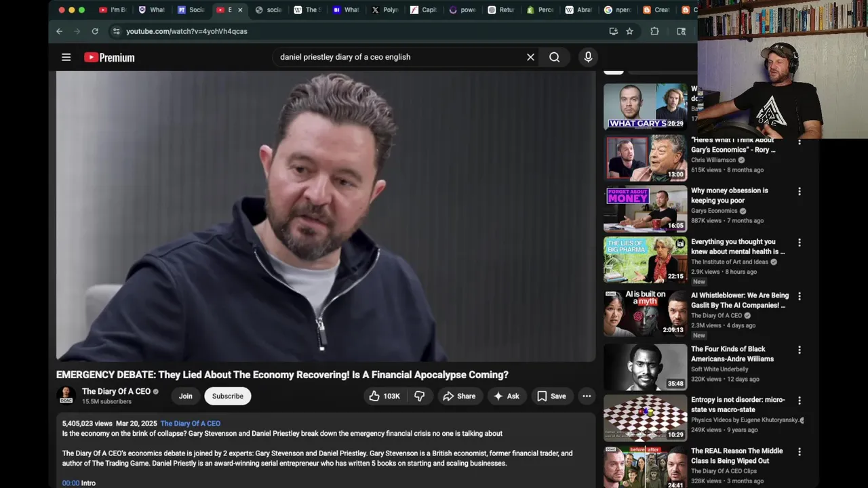Open Forget About Money thumbnail 16:05

645,209
